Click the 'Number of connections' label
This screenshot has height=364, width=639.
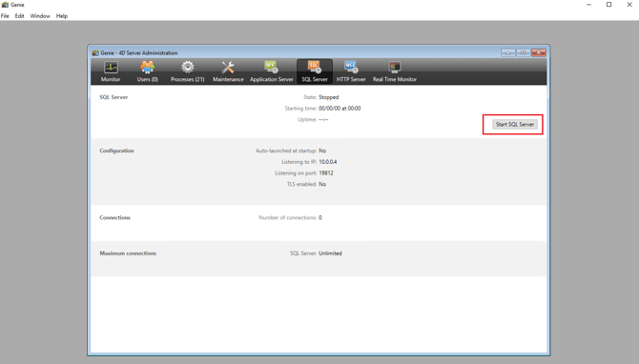(288, 217)
